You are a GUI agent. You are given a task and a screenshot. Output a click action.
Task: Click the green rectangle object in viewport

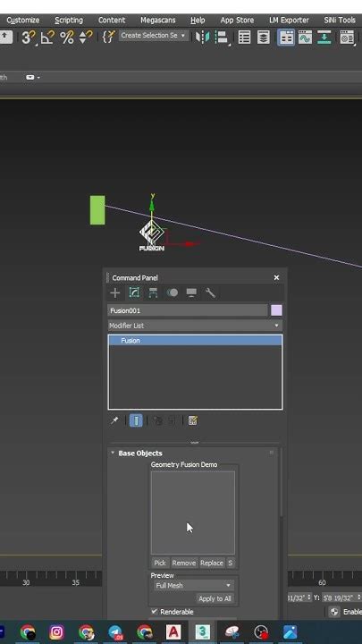(97, 210)
